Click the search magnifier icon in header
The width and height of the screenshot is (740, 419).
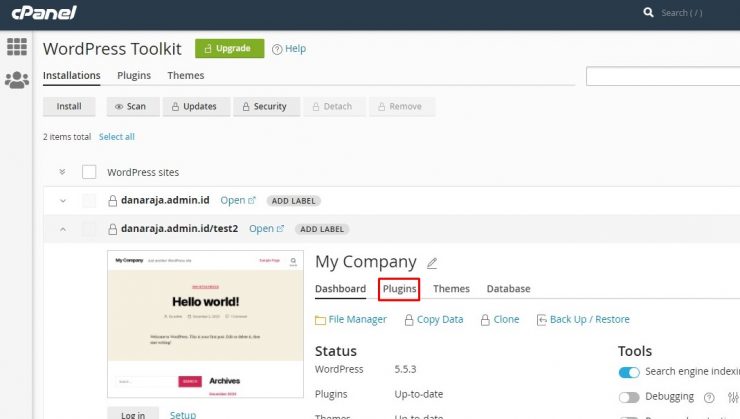click(648, 12)
